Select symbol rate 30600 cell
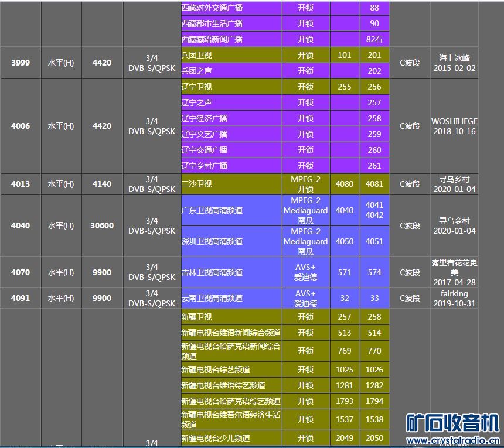Screen dimensions: 504x448 102,225
